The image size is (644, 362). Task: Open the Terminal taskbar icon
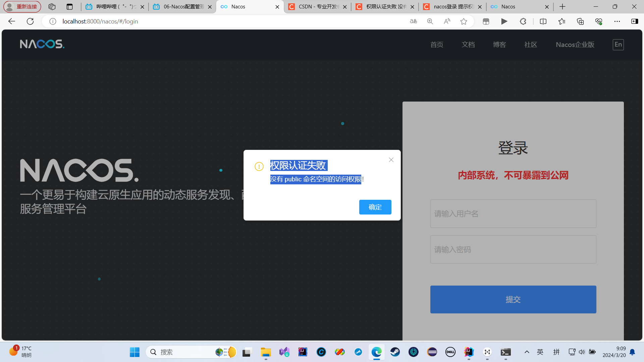point(505,352)
